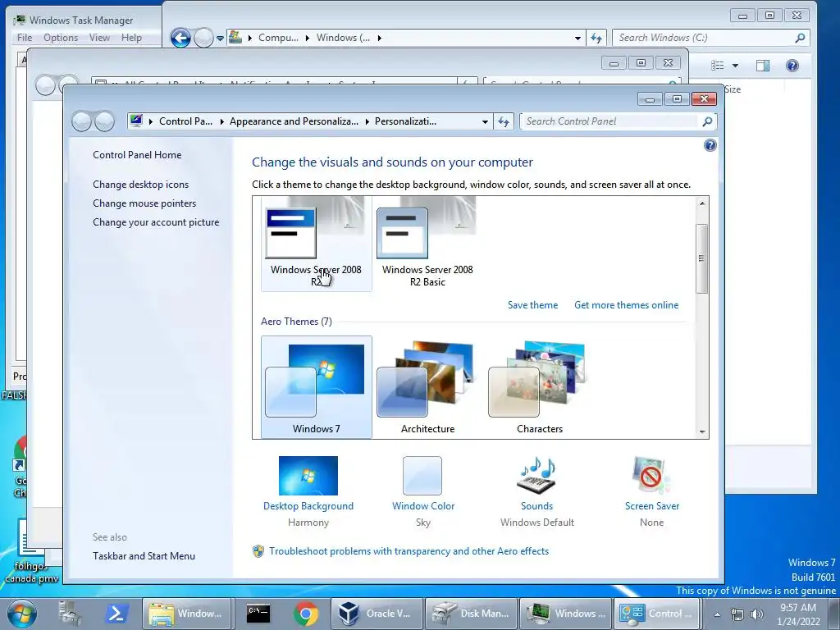Open the recent pages dropdown in Explorer
This screenshot has width=840, height=630.
220,39
